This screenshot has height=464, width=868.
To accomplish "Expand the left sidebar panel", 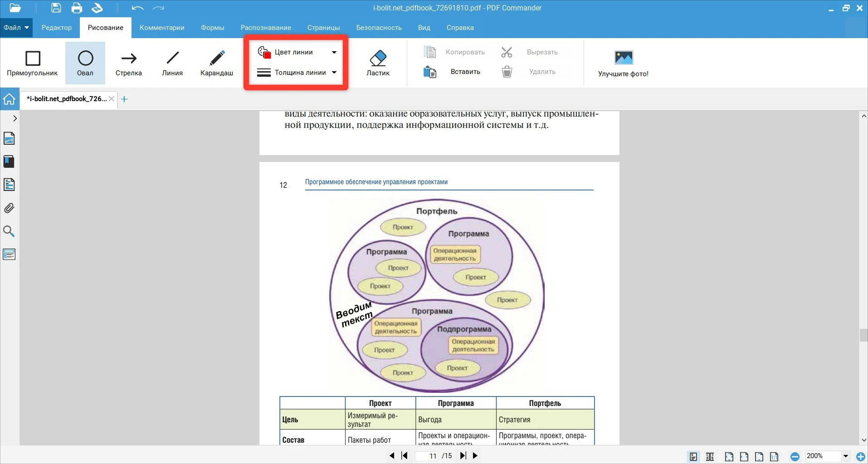I will pos(15,118).
